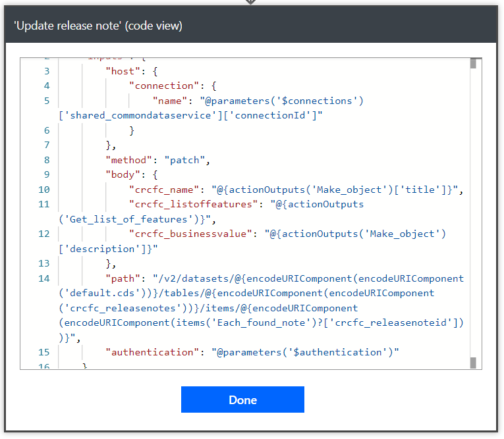
Task: Select line number 10 in the gutter
Action: 43,190
